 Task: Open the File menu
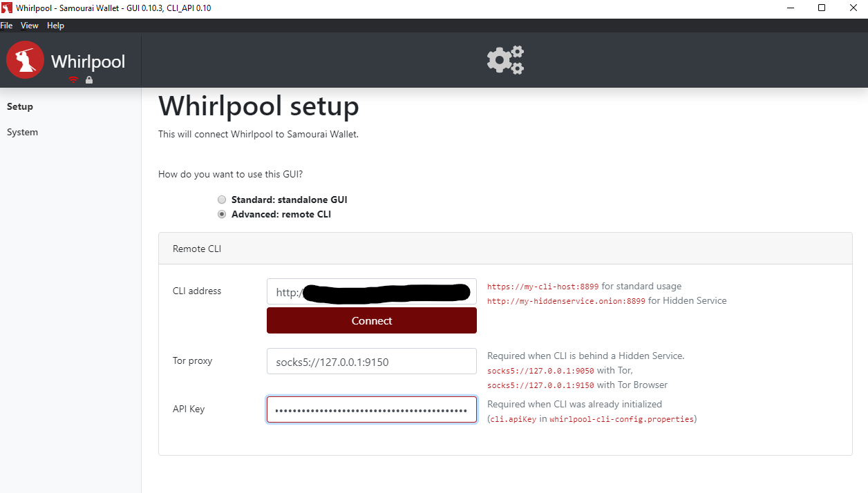[6, 26]
